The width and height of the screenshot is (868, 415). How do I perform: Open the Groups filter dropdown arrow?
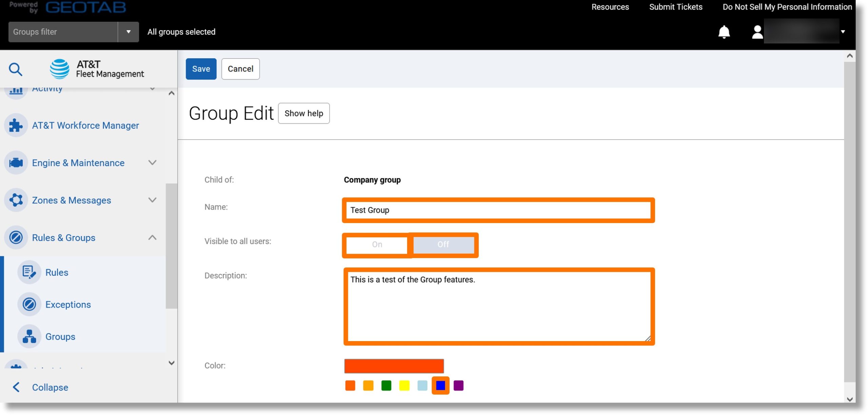pyautogui.click(x=129, y=32)
